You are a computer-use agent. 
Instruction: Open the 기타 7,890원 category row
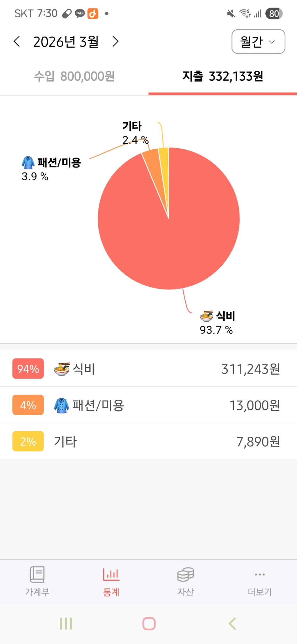pos(148,441)
